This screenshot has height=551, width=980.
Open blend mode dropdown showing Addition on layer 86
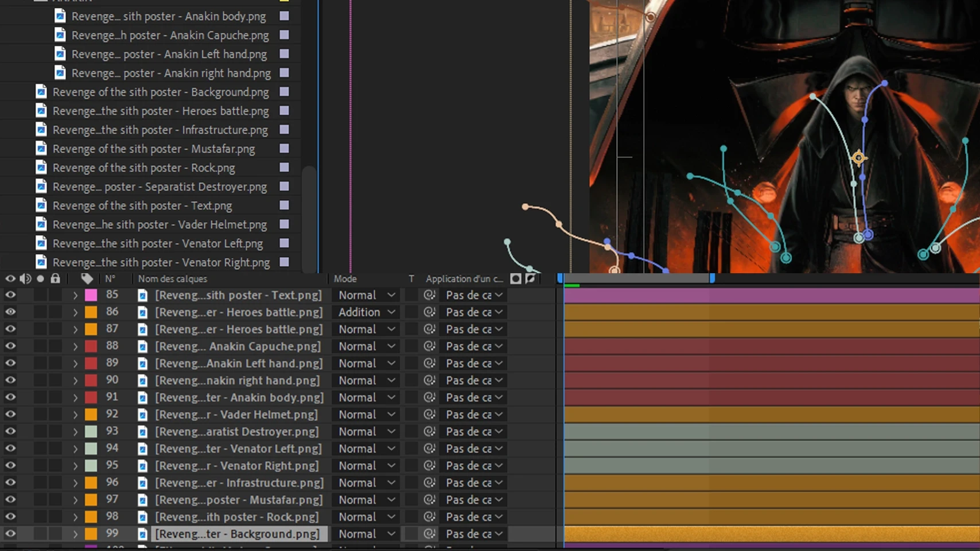(x=367, y=312)
